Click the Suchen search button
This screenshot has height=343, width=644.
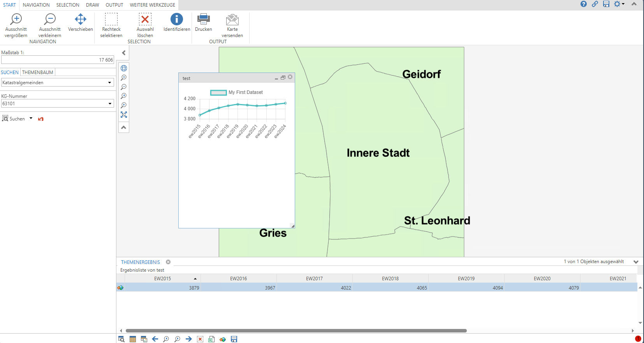tap(14, 119)
